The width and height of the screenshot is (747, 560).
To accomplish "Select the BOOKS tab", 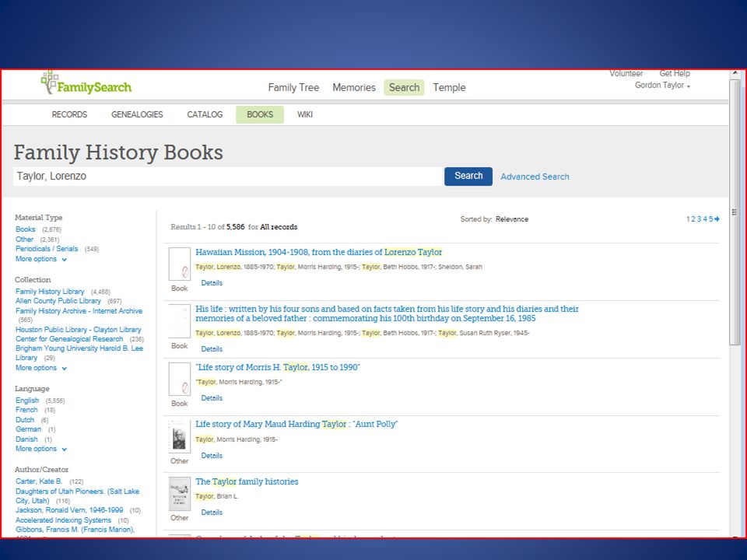I will [x=260, y=115].
